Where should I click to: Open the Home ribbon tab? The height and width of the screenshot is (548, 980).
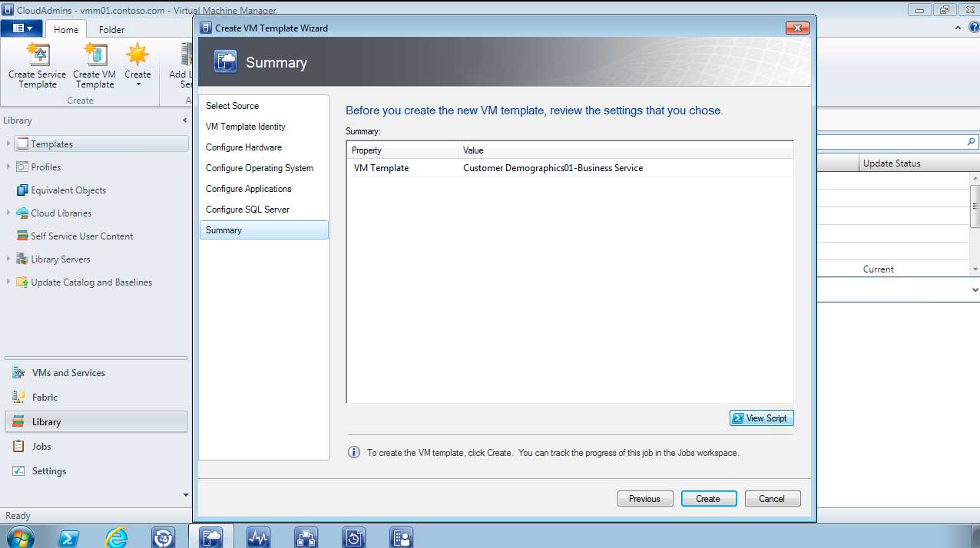click(x=66, y=29)
